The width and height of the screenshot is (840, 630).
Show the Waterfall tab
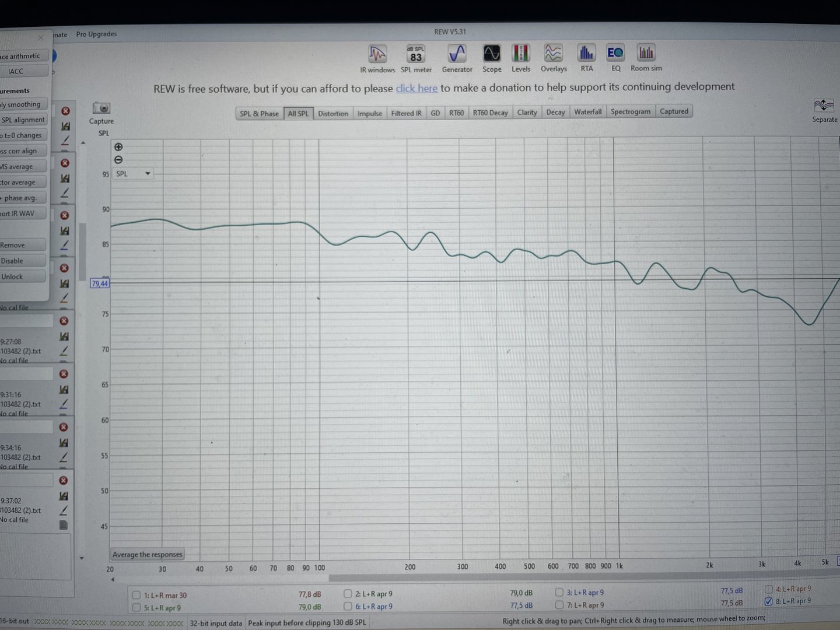pos(587,111)
